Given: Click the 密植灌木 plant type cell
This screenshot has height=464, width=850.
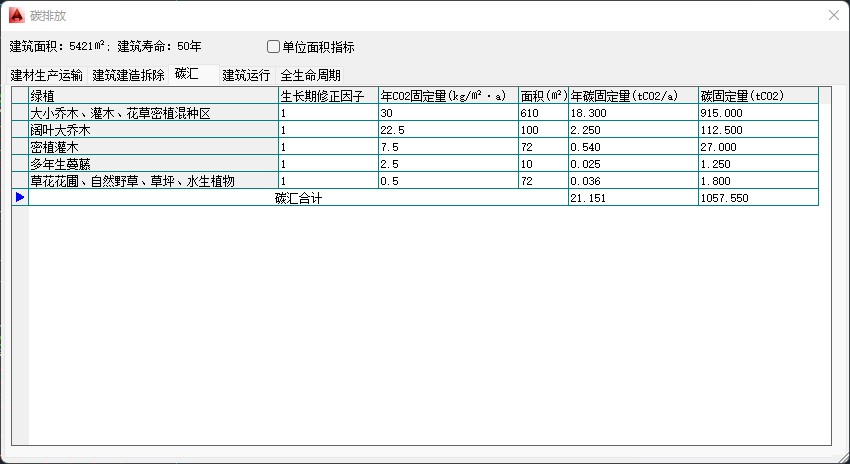Looking at the screenshot, I should tap(153, 147).
